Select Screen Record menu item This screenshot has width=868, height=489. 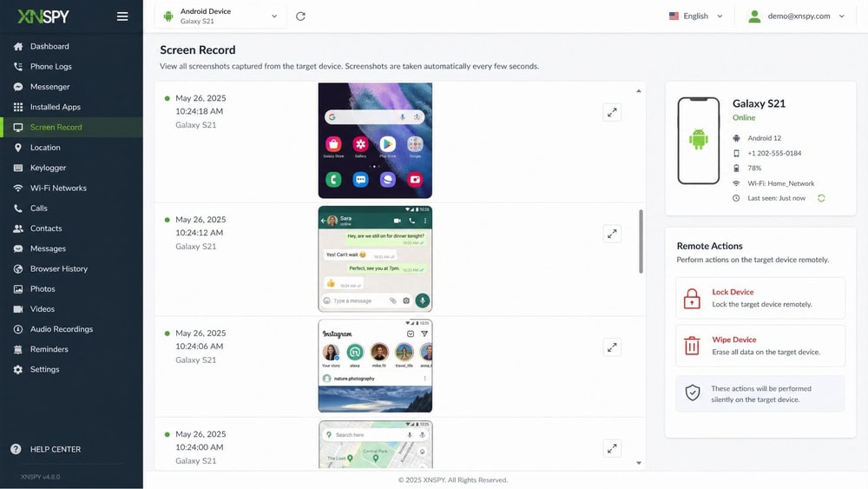(x=71, y=128)
